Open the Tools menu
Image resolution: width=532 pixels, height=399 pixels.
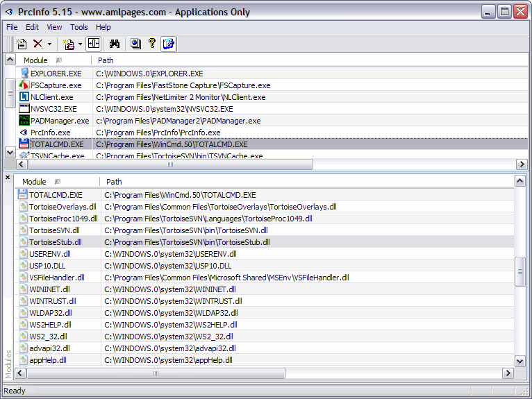click(78, 27)
